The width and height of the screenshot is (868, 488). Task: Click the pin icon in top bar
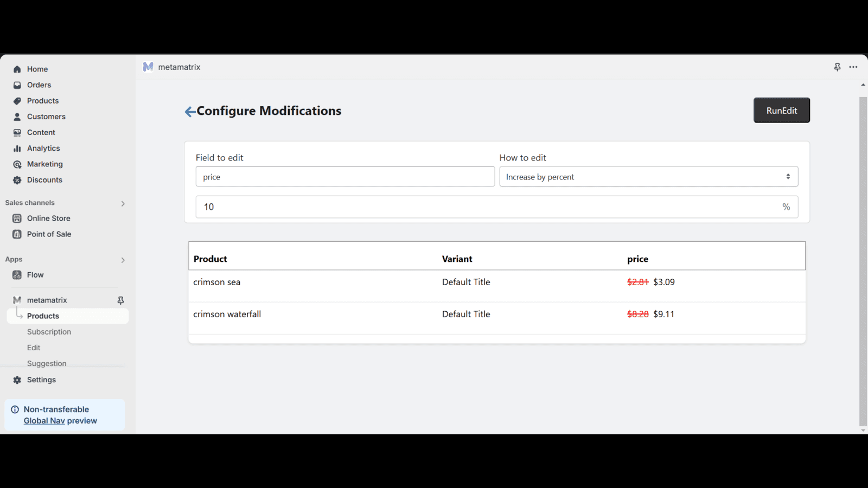(x=837, y=67)
